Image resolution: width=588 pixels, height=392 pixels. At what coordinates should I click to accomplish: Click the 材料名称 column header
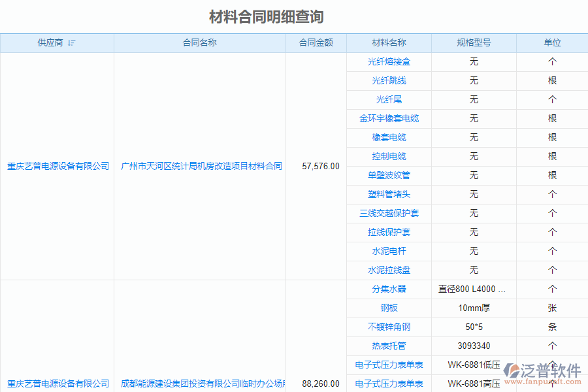point(390,42)
